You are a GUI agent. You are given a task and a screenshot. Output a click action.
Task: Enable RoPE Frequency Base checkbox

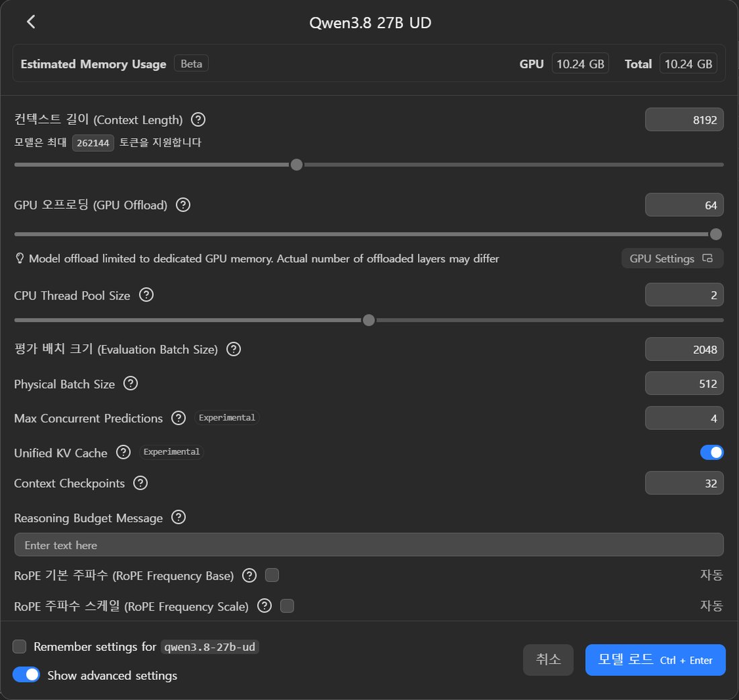272,575
